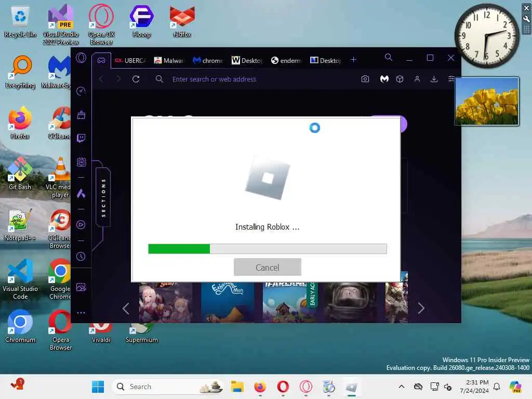Open Malwarebytes extension icon

(x=384, y=79)
